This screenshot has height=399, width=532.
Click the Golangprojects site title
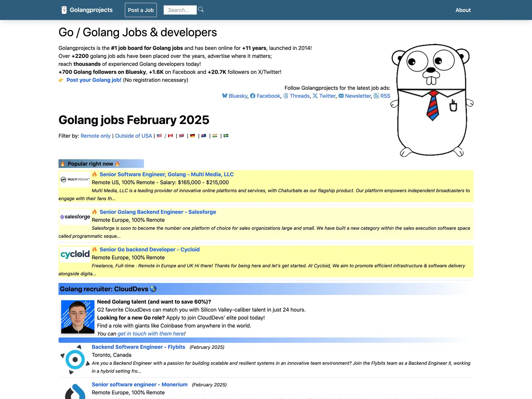(x=91, y=10)
